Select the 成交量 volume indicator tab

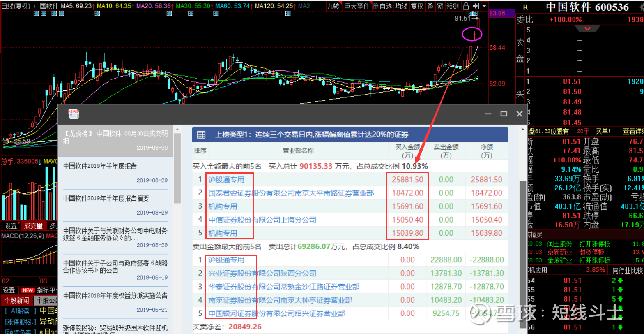click(33, 226)
